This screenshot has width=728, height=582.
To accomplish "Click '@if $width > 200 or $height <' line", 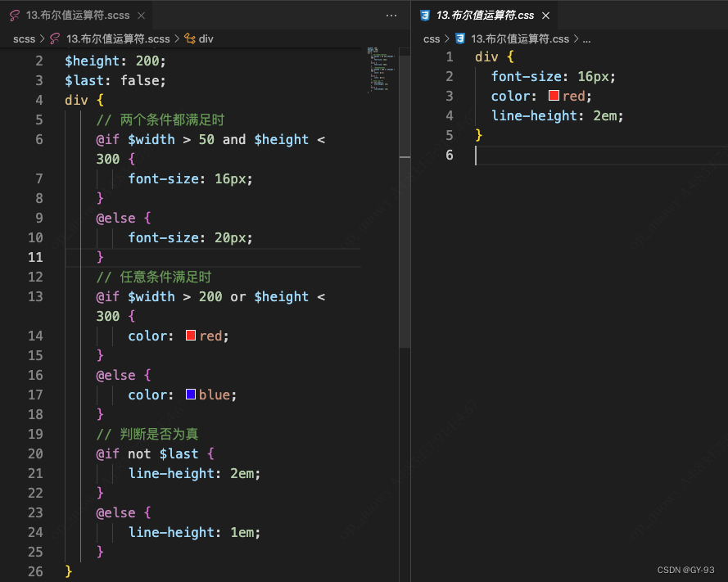I will coord(210,296).
